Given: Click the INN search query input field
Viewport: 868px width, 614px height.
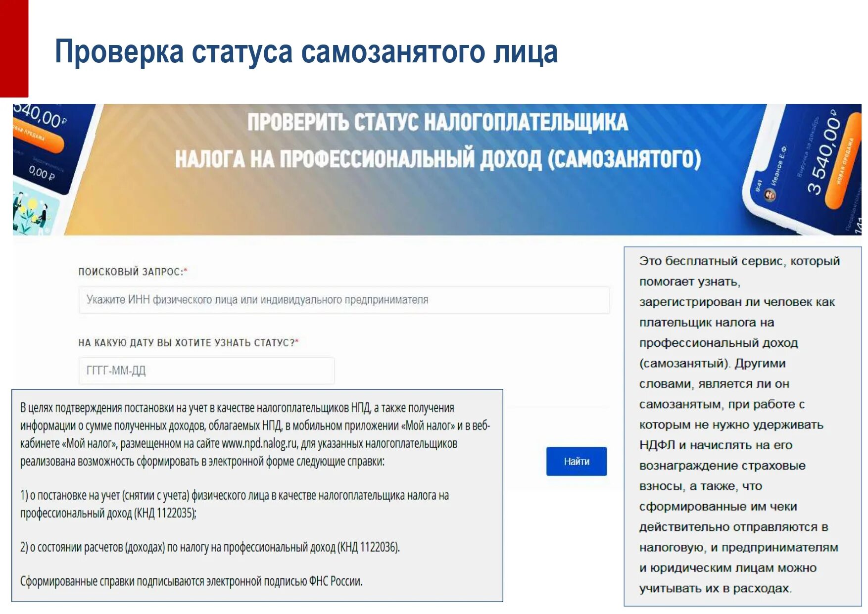Looking at the screenshot, I should (344, 300).
